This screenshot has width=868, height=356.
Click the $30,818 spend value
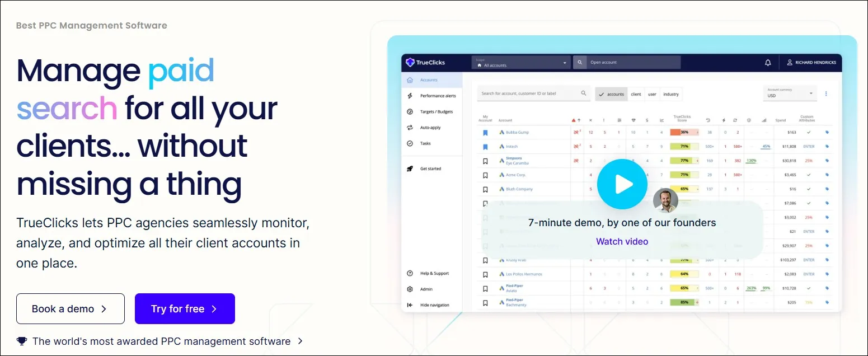click(x=788, y=161)
